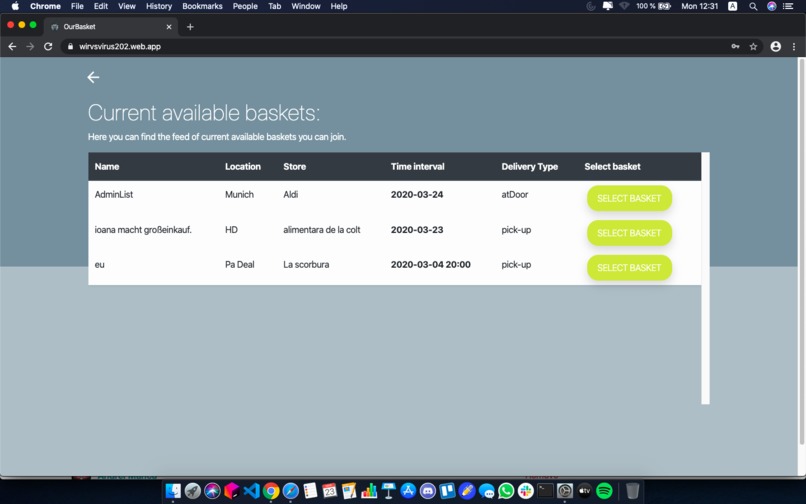Select basket for ioana macht großeinkauf row

pos(629,233)
